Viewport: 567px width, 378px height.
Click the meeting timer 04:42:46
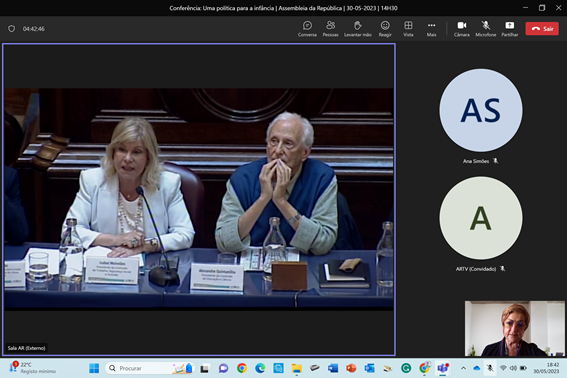(x=34, y=29)
